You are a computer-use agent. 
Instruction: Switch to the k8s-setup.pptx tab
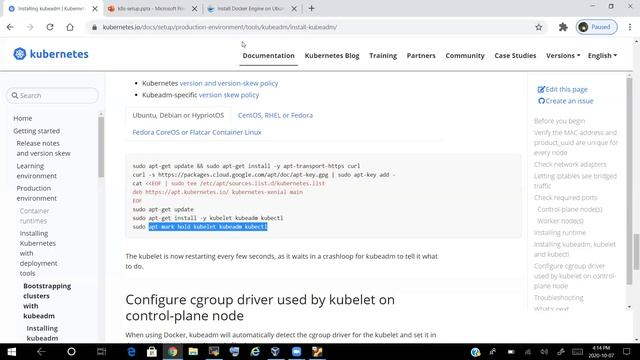tap(150, 8)
